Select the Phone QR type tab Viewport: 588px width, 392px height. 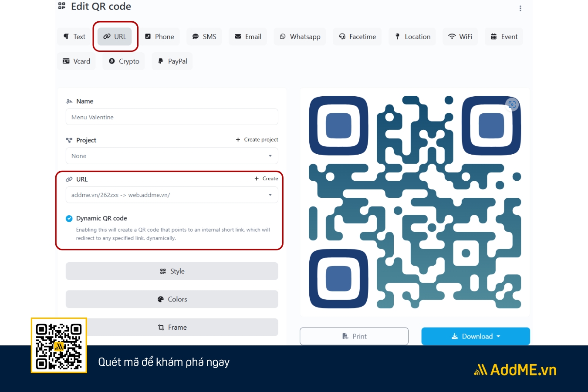[159, 37]
